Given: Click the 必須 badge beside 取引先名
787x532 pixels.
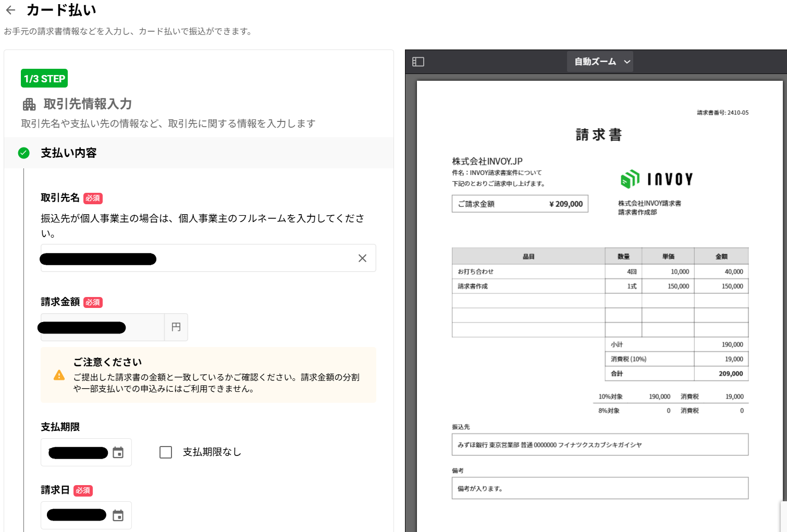Looking at the screenshot, I should (93, 199).
